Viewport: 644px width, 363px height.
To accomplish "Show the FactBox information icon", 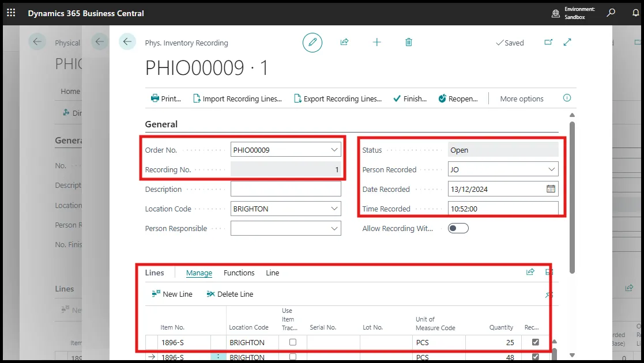I will tap(567, 98).
